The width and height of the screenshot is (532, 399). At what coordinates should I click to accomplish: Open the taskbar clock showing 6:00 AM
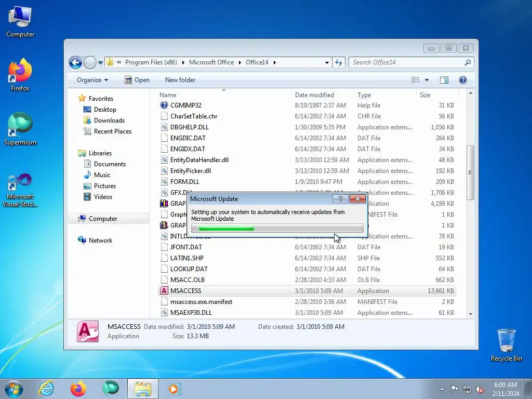pyautogui.click(x=506, y=389)
